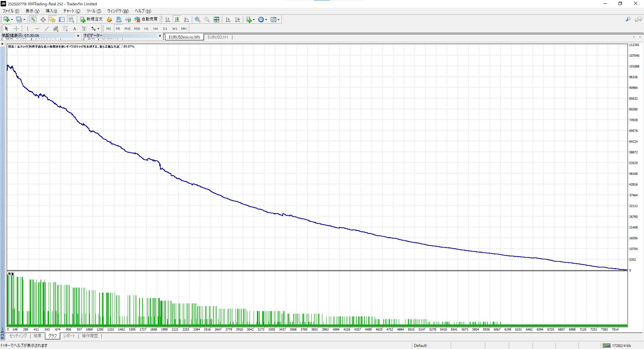Switch to M5 timeframe
Screen dimensions: 644x349
pos(118,29)
